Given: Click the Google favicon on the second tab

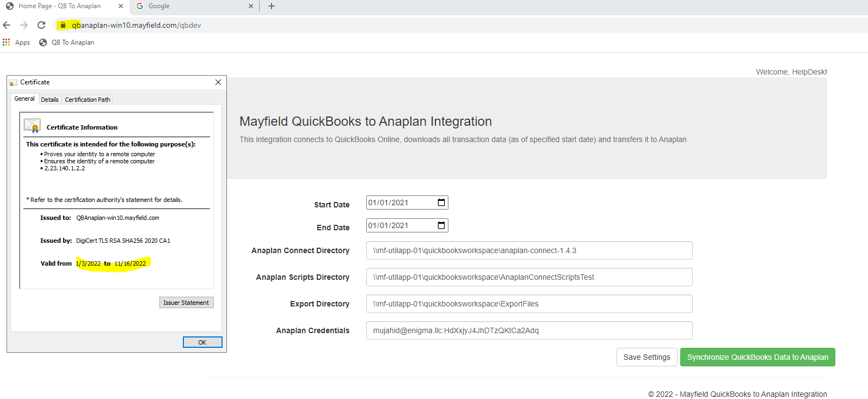Looking at the screenshot, I should click(x=140, y=6).
